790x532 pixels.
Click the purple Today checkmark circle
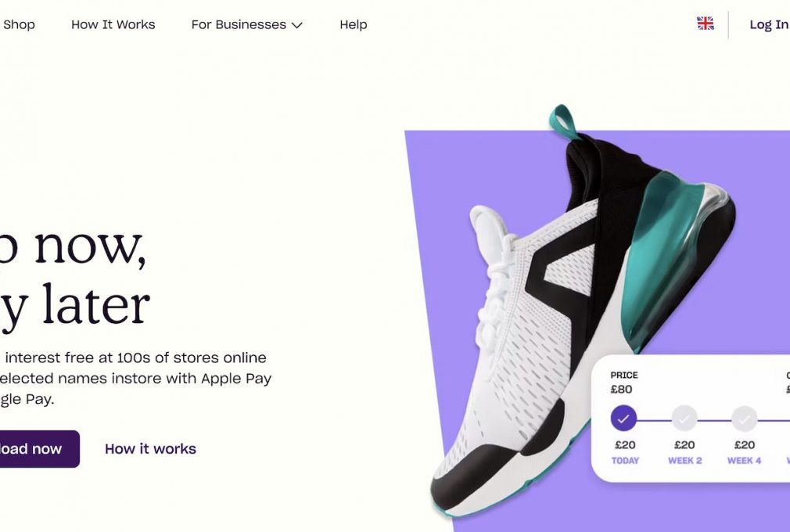pyautogui.click(x=623, y=418)
